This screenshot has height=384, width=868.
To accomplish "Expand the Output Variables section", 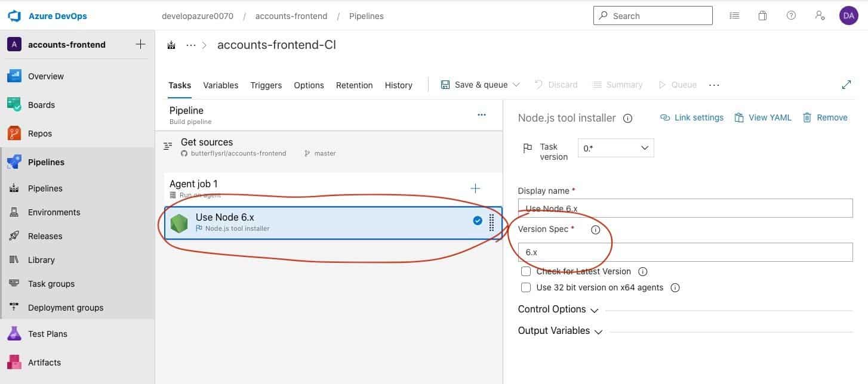I will coord(561,331).
